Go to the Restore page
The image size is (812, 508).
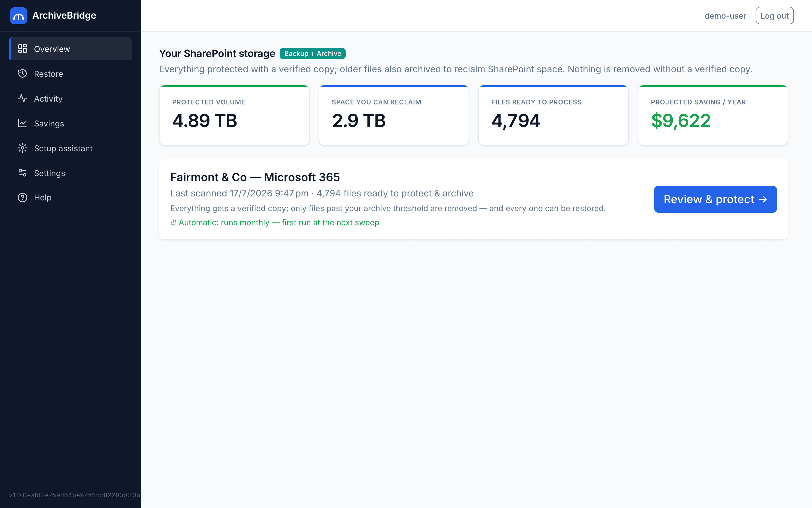coord(70,74)
